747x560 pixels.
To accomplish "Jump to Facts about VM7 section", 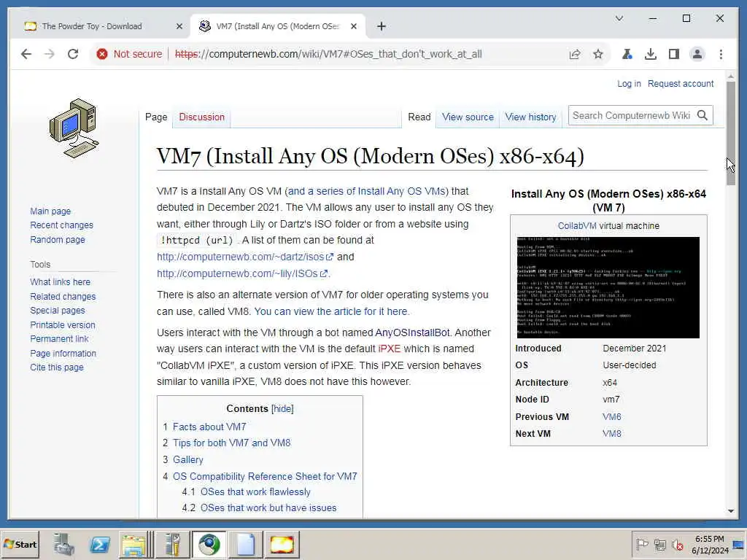I will click(209, 427).
